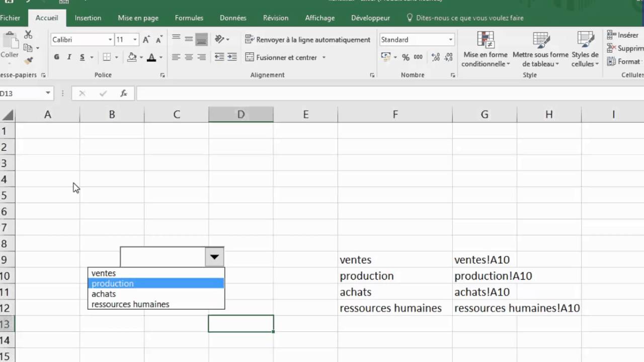Click the text orientation icon
This screenshot has height=362, width=644.
click(x=219, y=39)
